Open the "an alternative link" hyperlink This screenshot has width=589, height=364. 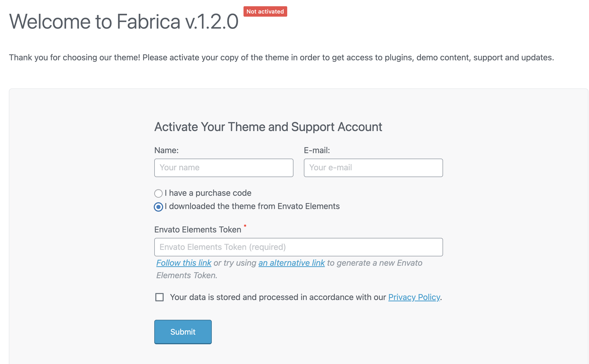[x=291, y=263]
